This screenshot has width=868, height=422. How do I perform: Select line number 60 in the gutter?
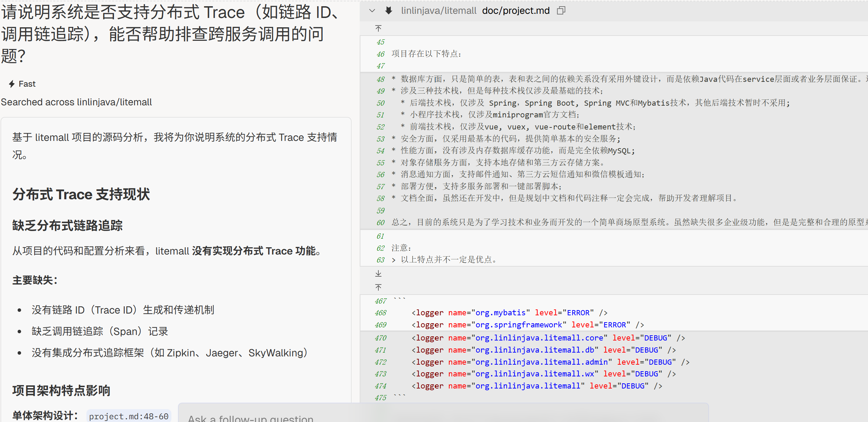pyautogui.click(x=380, y=223)
